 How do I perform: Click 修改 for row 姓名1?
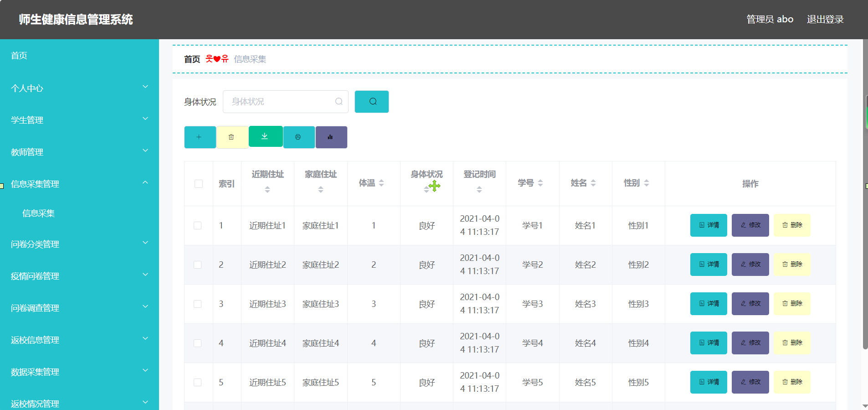[x=750, y=225]
